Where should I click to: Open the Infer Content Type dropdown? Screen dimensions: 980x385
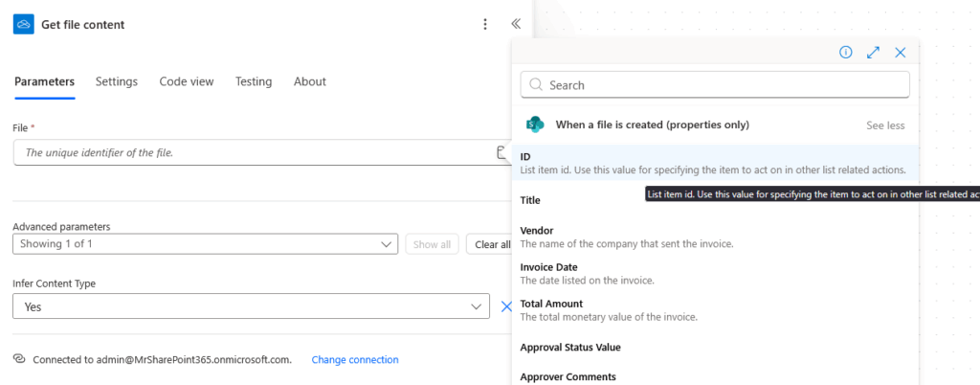tap(251, 306)
